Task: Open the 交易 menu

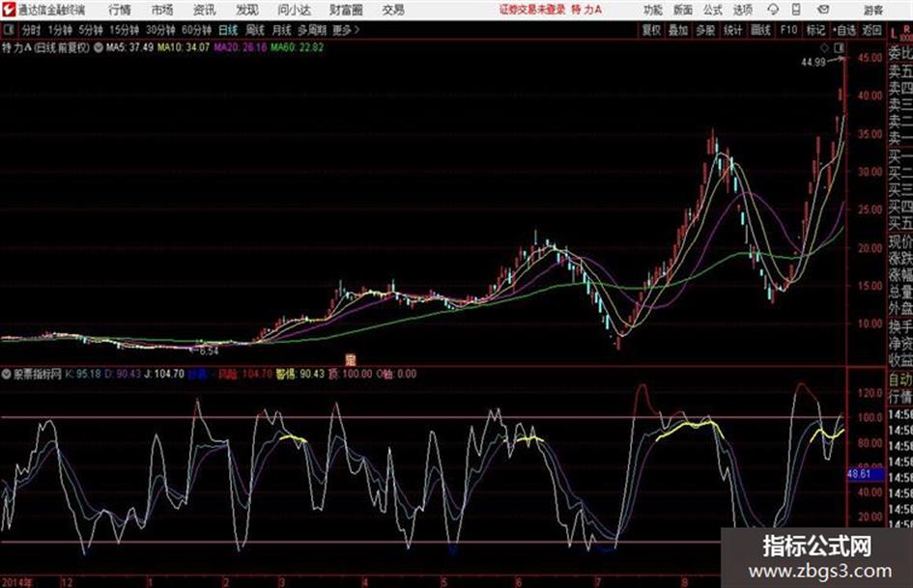Action: point(393,10)
